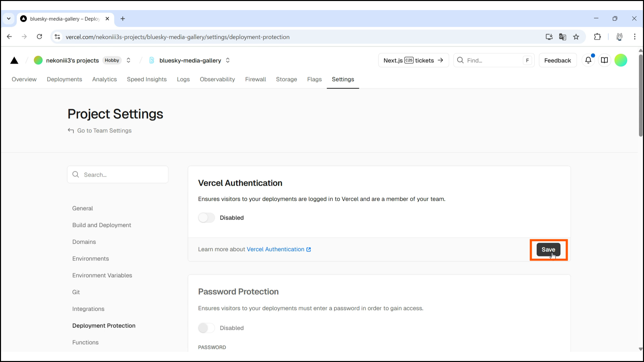Screen dimensions: 644x362
Task: Bookmark this page with the star icon
Action: (x=576, y=37)
